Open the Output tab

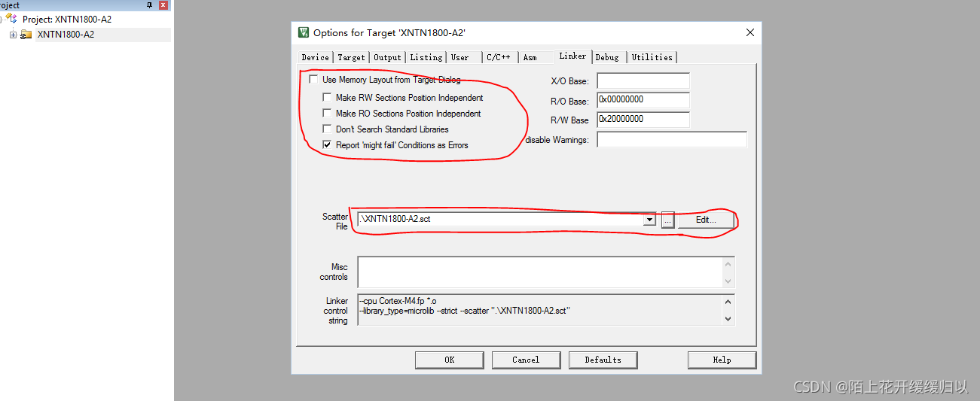click(387, 57)
